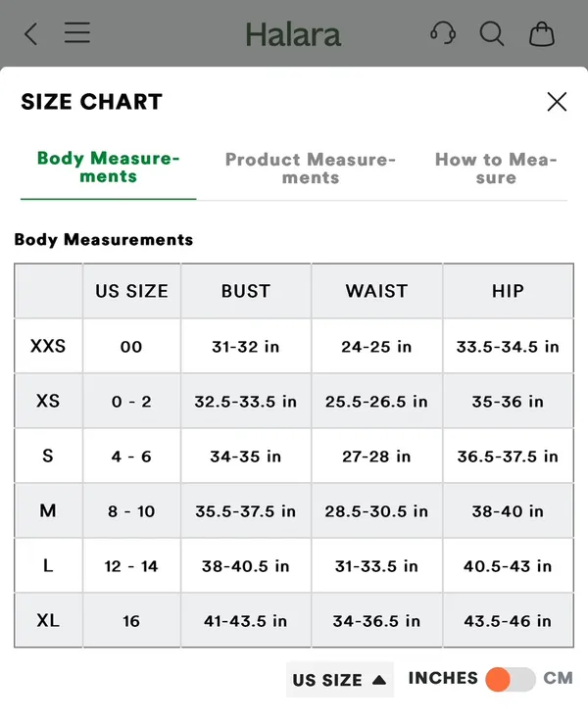The height and width of the screenshot is (722, 588).
Task: Open the hamburger menu
Action: 76,32
